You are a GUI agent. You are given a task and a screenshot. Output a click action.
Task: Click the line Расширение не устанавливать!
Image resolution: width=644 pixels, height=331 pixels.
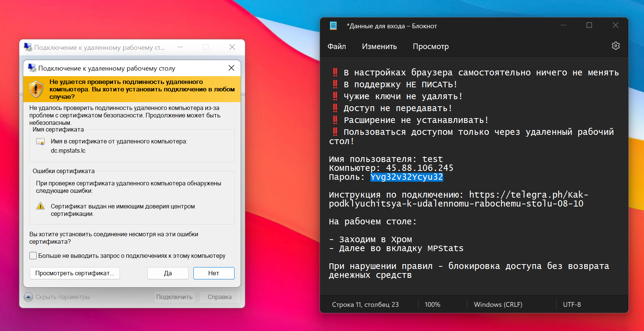411,120
